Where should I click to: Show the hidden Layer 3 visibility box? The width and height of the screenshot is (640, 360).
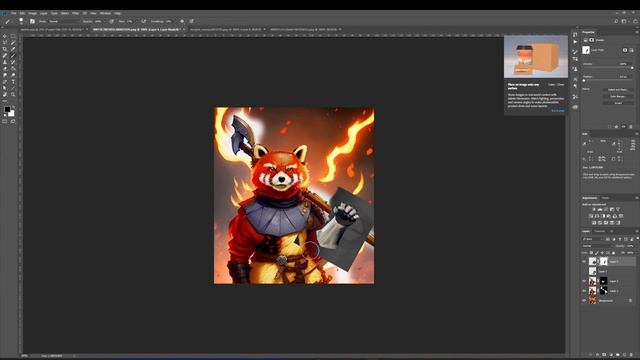click(x=584, y=271)
